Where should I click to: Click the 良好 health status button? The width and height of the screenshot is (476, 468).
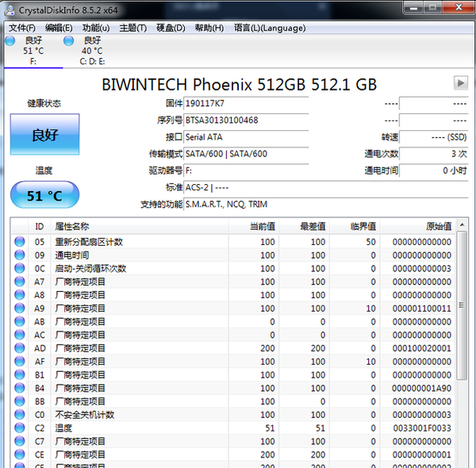tap(44, 135)
